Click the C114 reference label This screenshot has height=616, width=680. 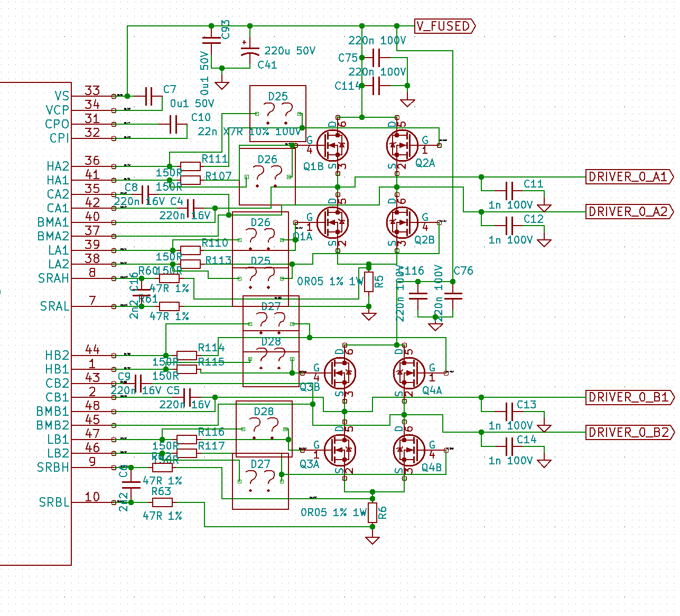pyautogui.click(x=348, y=86)
